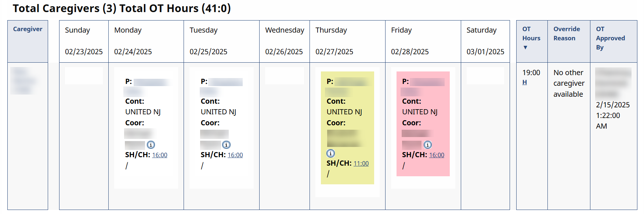Screen dimensions: 644x214
Task: Open Tuesday's 16:00 SH/CH link
Action: point(235,155)
